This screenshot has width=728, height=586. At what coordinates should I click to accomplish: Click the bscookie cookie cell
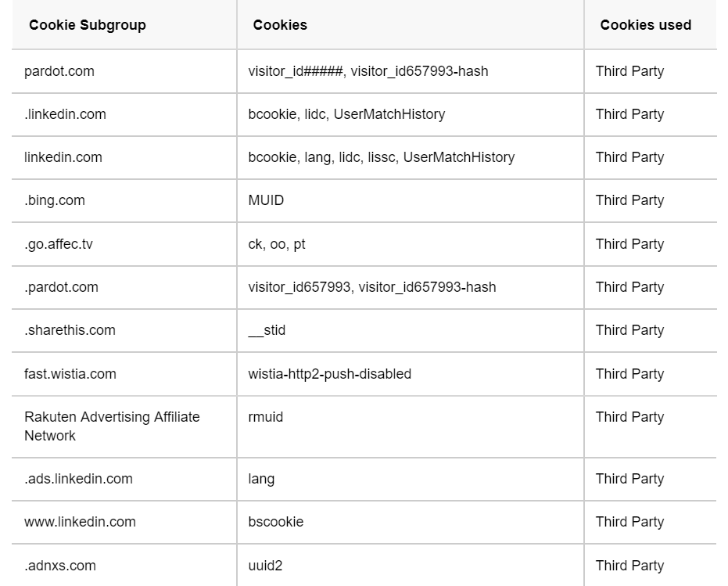pyautogui.click(x=275, y=522)
